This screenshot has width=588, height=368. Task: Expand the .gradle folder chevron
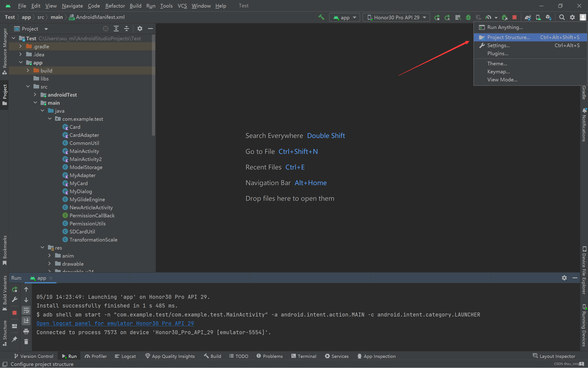point(21,46)
